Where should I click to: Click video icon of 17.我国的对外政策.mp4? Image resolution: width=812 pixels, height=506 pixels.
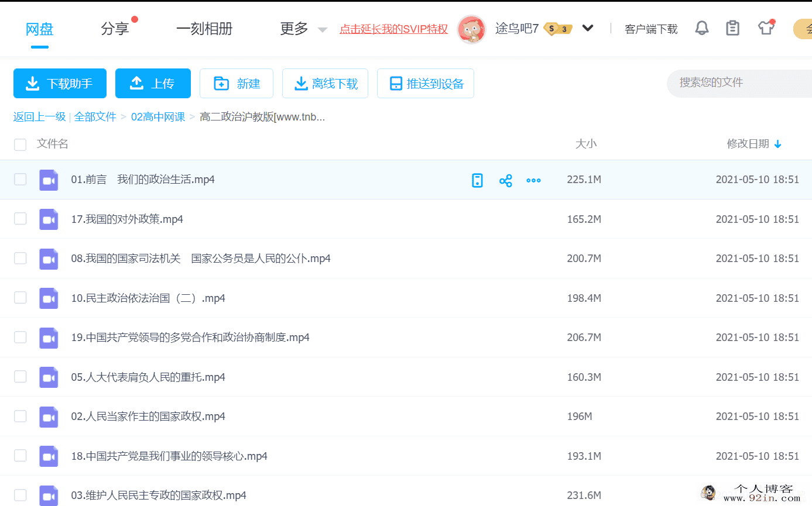pyautogui.click(x=49, y=219)
